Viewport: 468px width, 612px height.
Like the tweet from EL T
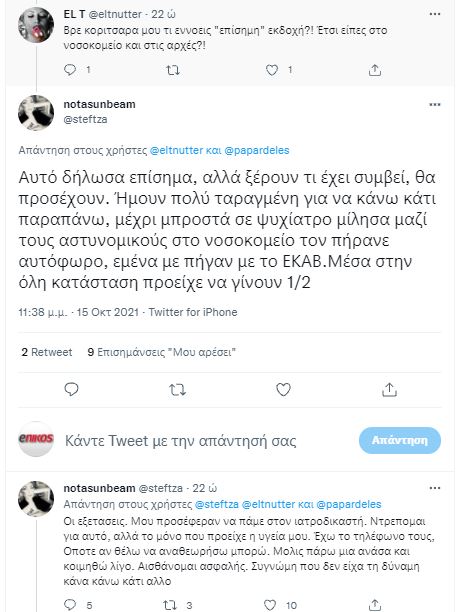point(272,70)
